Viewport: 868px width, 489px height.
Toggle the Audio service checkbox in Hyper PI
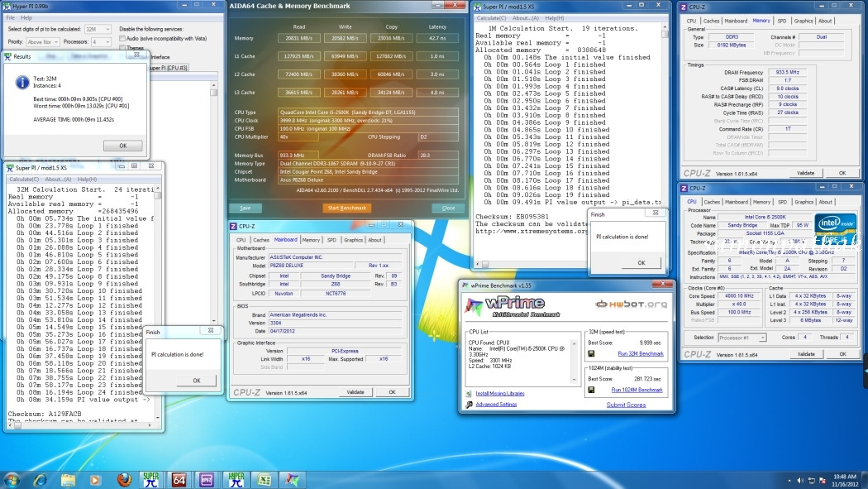point(122,38)
